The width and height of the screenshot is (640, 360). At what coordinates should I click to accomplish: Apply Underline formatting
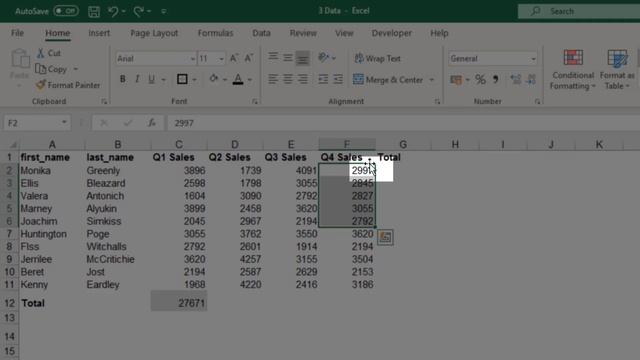151,79
